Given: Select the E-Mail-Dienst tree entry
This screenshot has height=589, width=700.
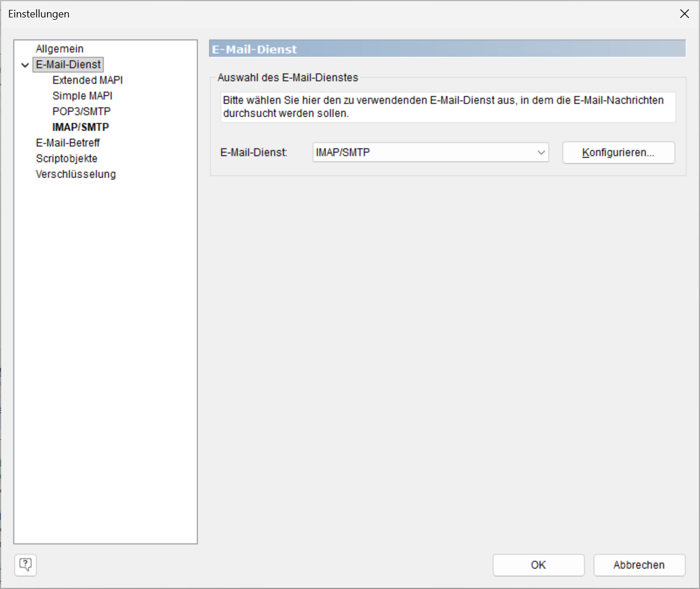Looking at the screenshot, I should coord(68,64).
